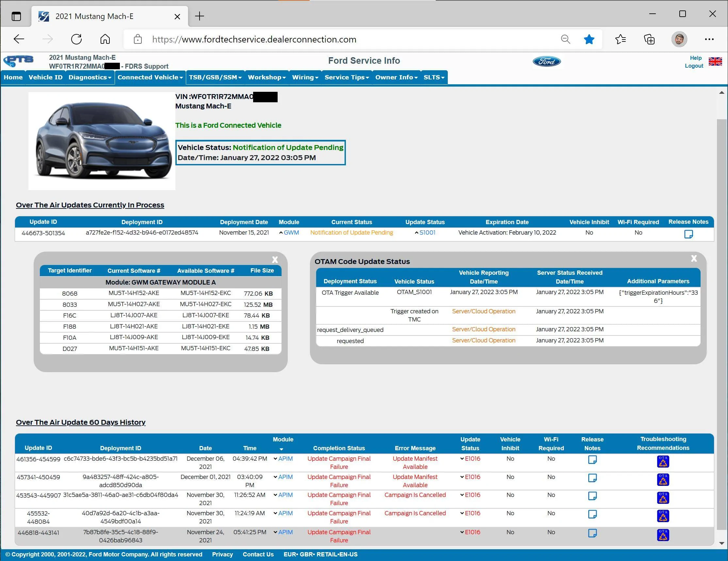
Task: Click the blue favorite star icon
Action: click(589, 39)
